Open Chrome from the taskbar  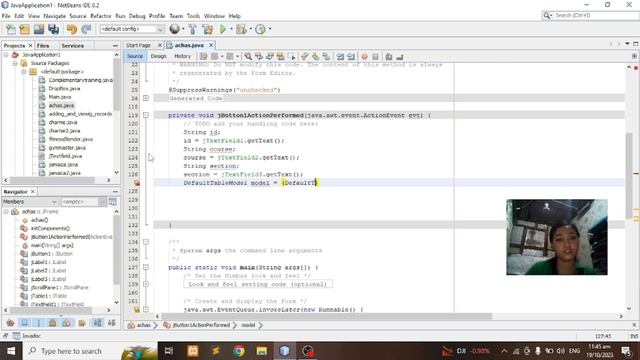(239, 351)
